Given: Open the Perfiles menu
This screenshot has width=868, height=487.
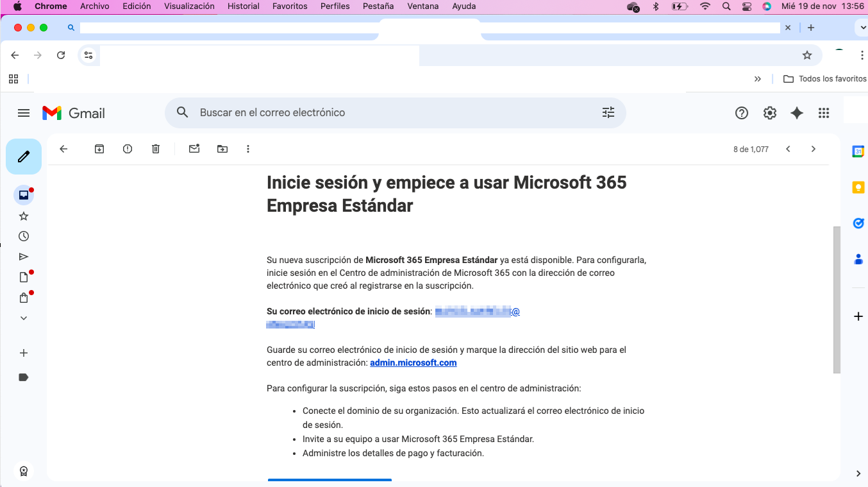Looking at the screenshot, I should [x=335, y=6].
